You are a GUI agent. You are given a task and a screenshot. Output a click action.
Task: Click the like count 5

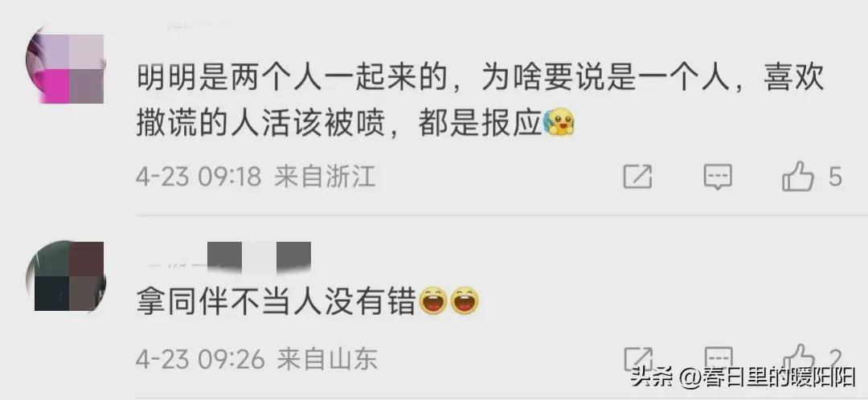pyautogui.click(x=835, y=178)
